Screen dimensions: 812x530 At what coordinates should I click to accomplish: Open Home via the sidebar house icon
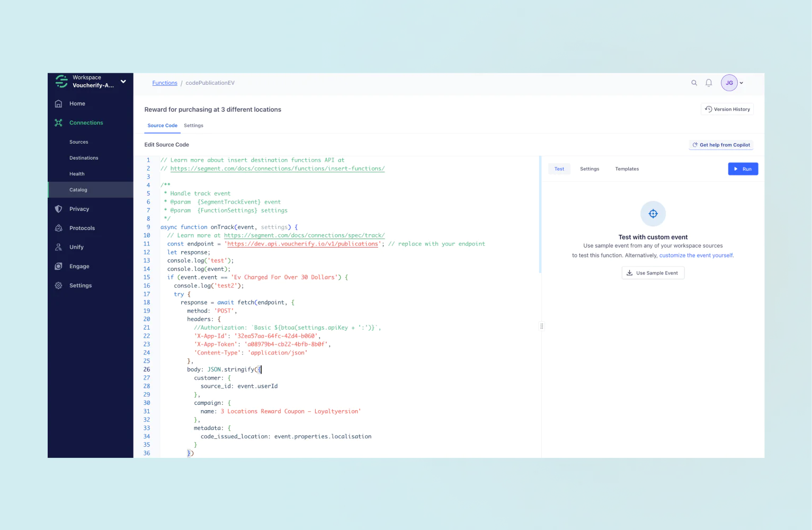click(59, 103)
